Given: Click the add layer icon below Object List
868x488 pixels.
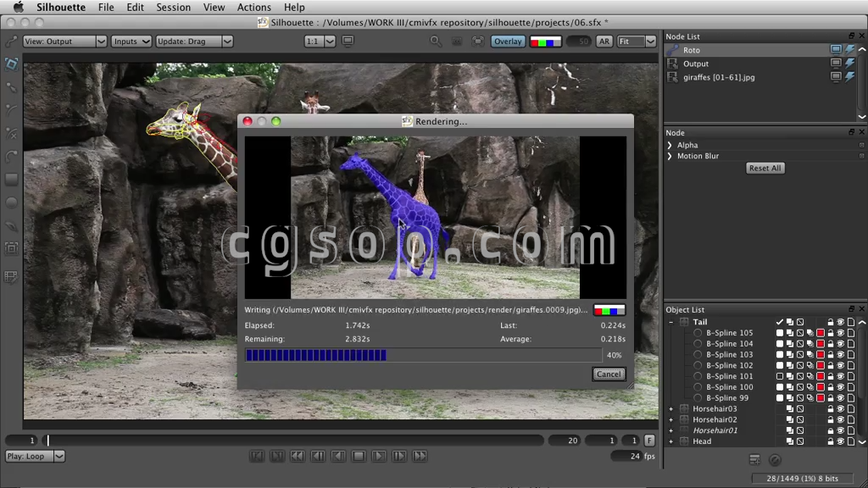Looking at the screenshot, I should tap(754, 459).
